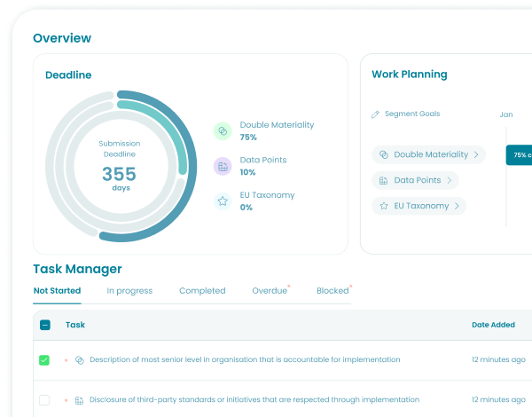
Task: Click the red priority dot in Disclosure row
Action: tap(66, 400)
